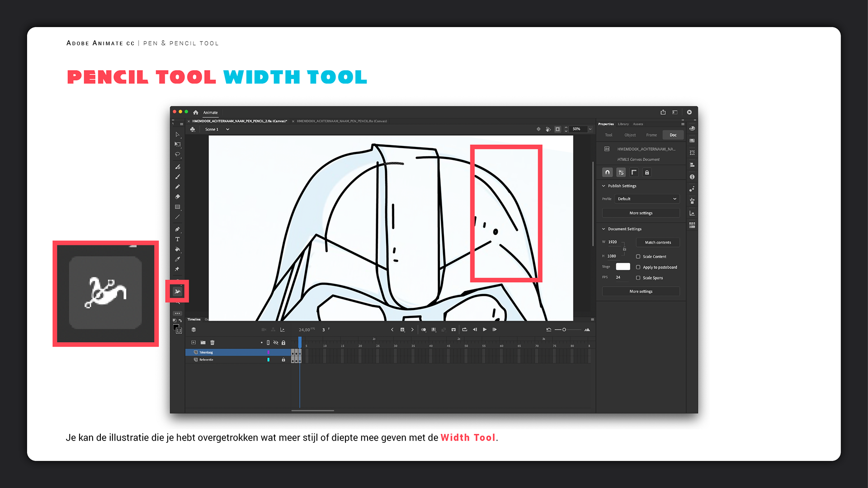
Task: Click the Stage color swatch
Action: coord(623,267)
